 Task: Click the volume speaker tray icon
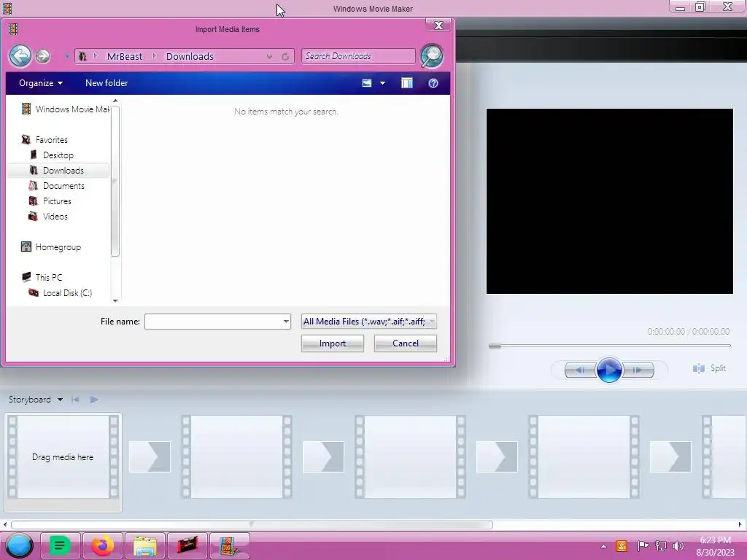(x=678, y=545)
